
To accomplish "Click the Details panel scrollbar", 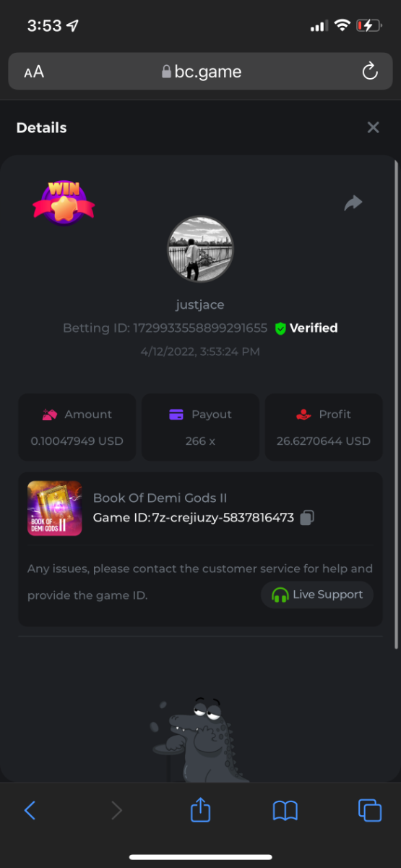I will coord(396,405).
